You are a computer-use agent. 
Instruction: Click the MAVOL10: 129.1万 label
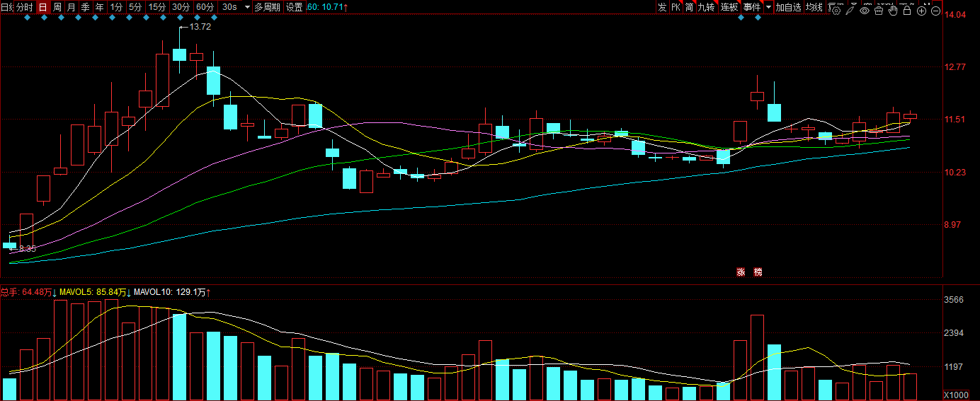(172, 291)
